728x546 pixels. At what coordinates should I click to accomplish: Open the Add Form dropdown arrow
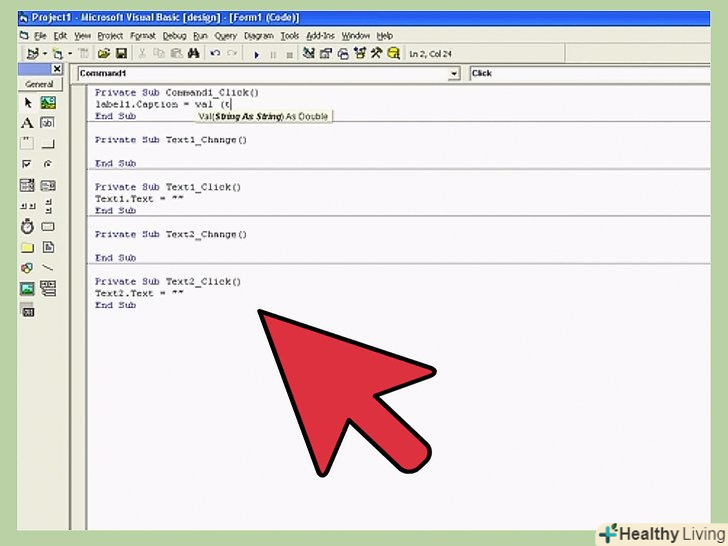coord(70,54)
